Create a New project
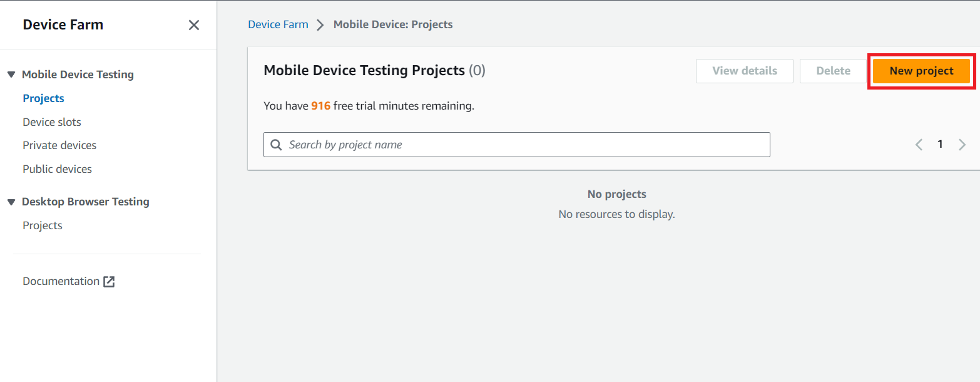 coord(921,71)
